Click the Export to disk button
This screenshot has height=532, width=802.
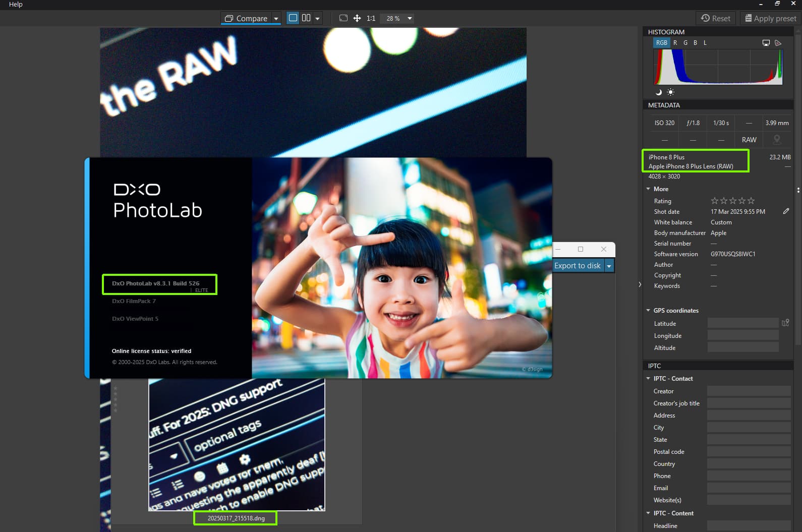578,266
